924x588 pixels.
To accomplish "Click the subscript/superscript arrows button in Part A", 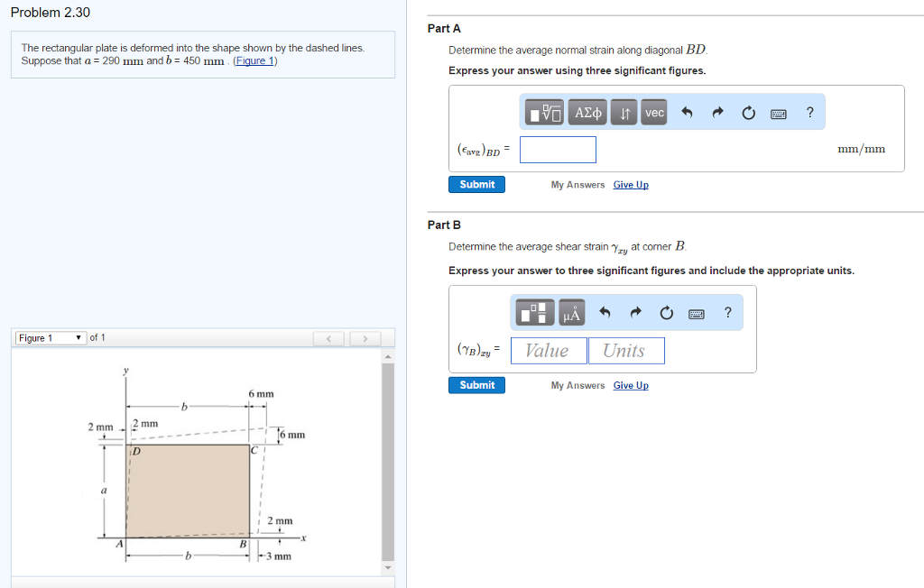I will (x=624, y=113).
